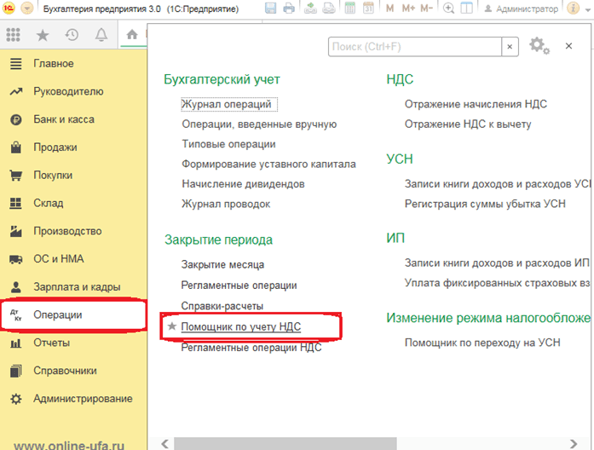Screen dimensions: 594x450
Task: Open the 1C main menu logo icon
Action: tap(9, 8)
